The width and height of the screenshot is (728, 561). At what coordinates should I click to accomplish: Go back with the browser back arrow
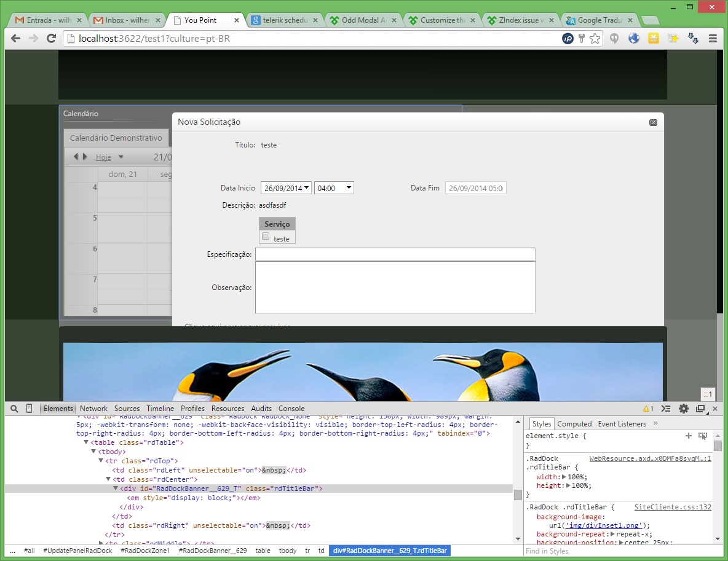15,39
